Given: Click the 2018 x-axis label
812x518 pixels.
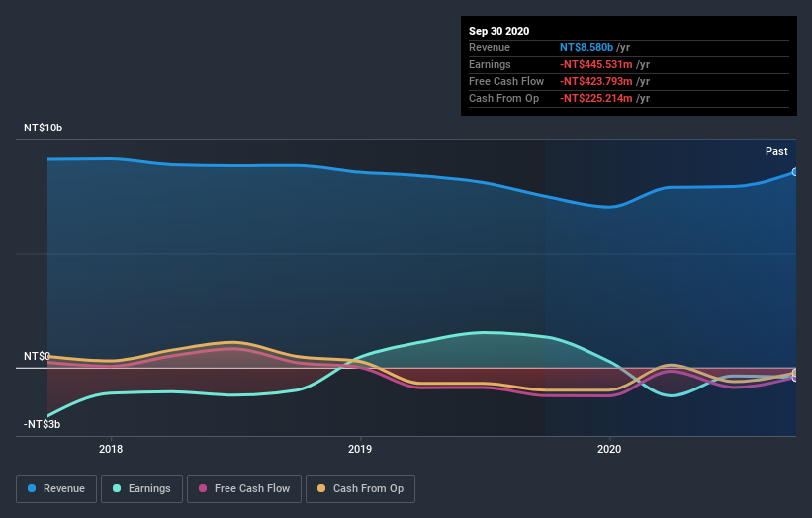Looking at the screenshot, I should [x=111, y=449].
